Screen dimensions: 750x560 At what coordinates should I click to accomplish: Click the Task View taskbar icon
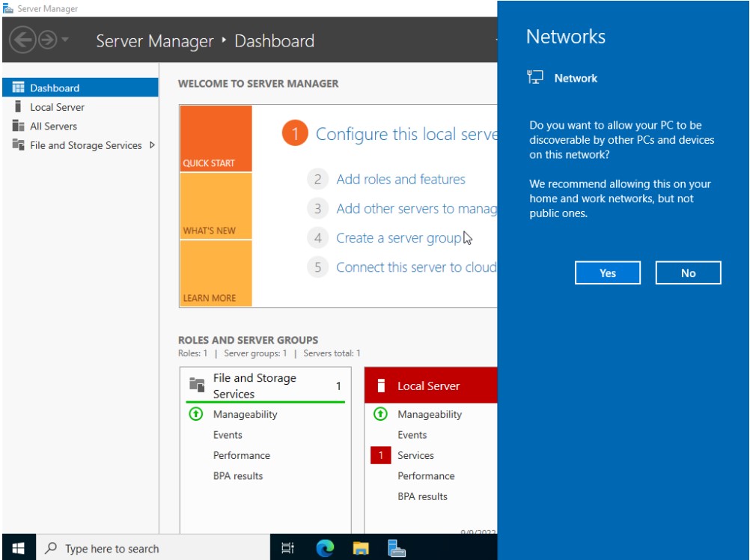click(x=287, y=547)
